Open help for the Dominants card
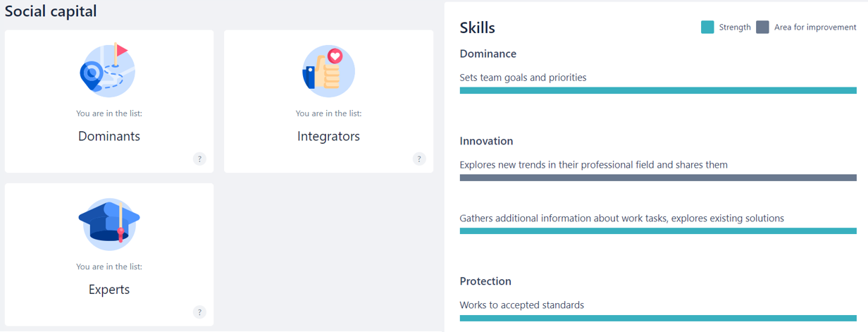The height and width of the screenshot is (332, 868). pos(199,159)
